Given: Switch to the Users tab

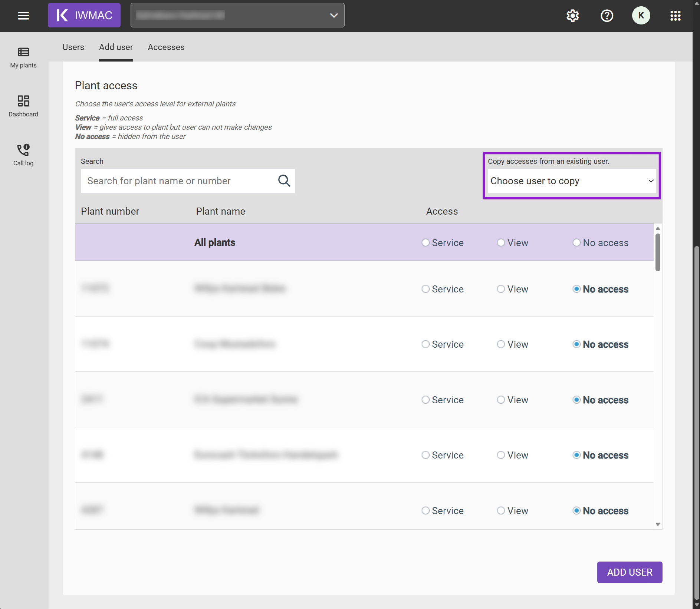Looking at the screenshot, I should click(73, 47).
